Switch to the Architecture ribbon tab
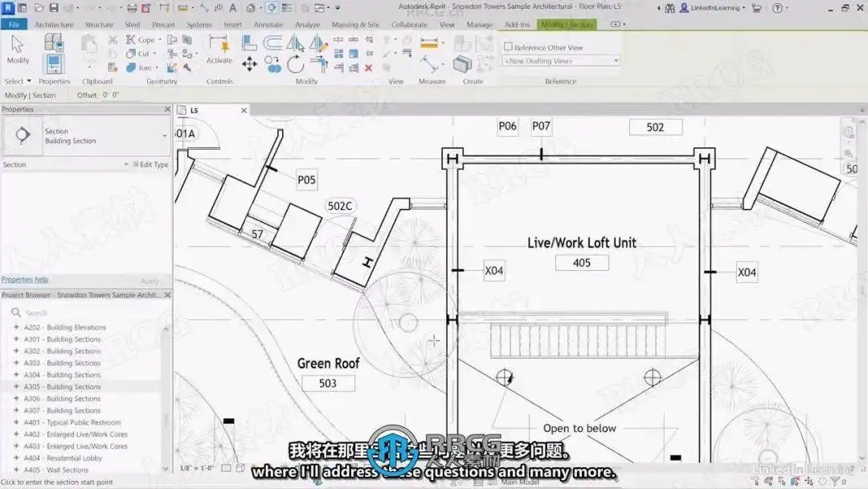 (54, 24)
